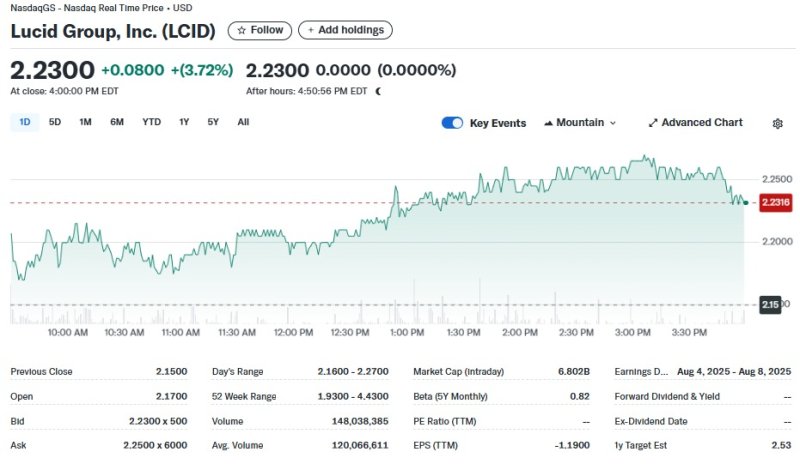
Task: Click the Ask value 2.2500 x 6000
Action: point(155,446)
